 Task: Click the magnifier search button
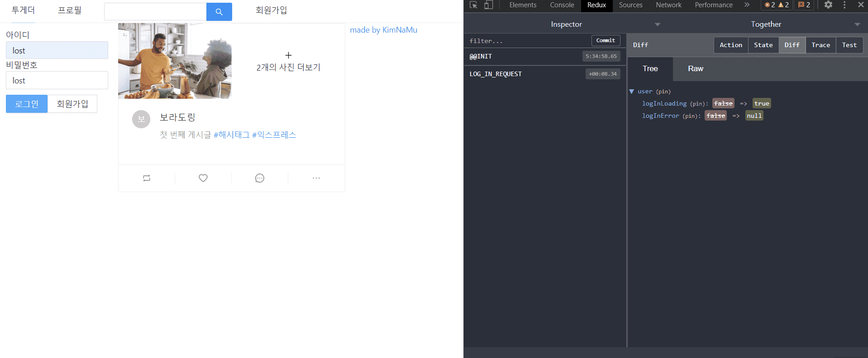click(x=219, y=12)
